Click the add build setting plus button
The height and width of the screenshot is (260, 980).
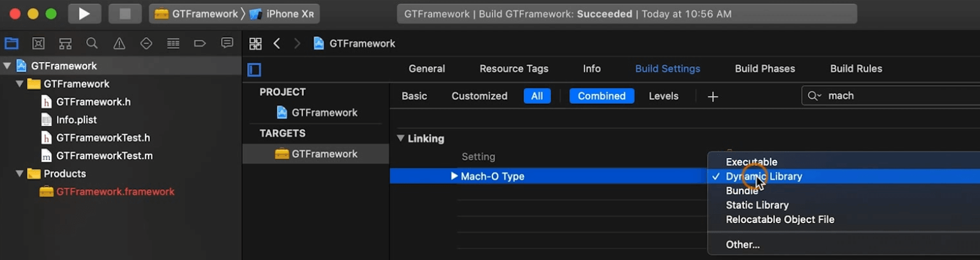click(x=713, y=97)
